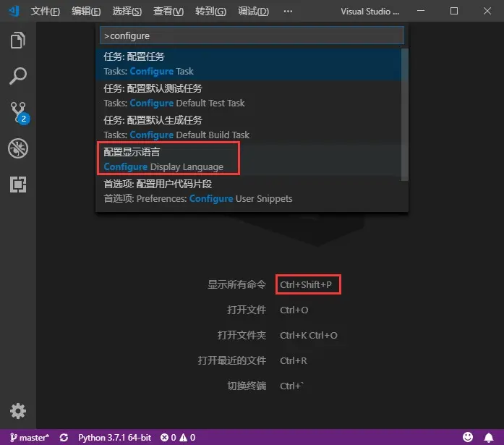This screenshot has height=445, width=504.
Task: Maximize the Visual Studio Code window
Action: (454, 11)
